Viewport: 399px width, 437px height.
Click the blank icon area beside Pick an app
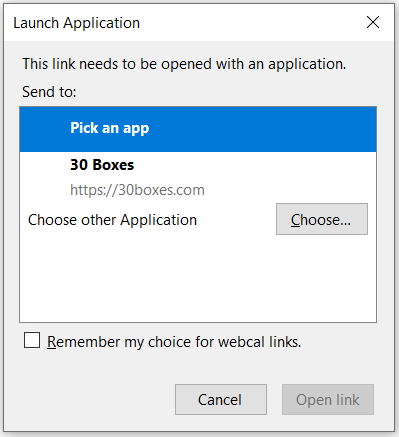click(x=45, y=129)
